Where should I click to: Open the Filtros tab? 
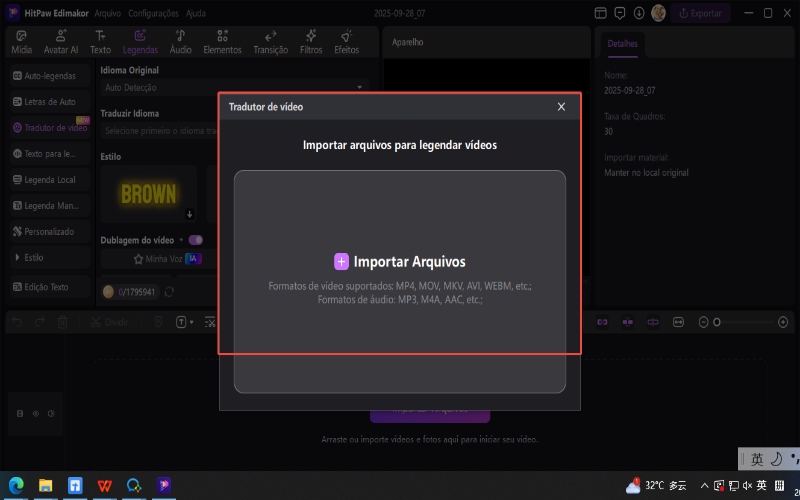(x=311, y=42)
